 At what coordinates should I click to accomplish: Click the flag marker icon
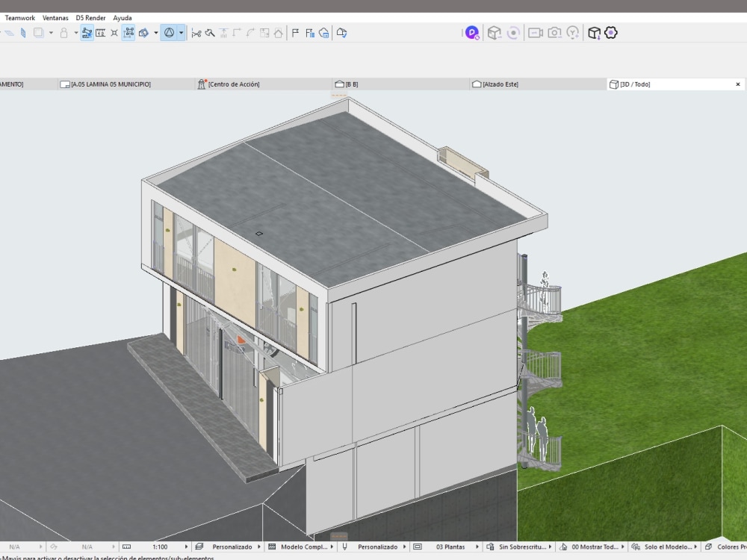coord(295,33)
